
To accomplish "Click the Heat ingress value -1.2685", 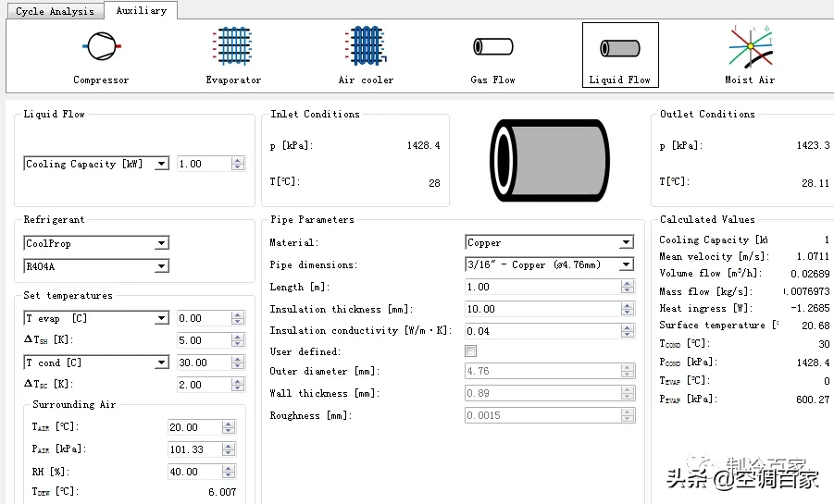I will (x=810, y=308).
